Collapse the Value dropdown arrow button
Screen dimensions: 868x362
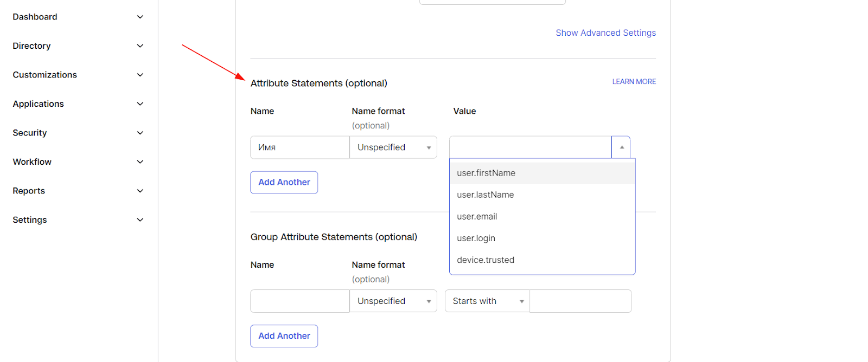tap(621, 147)
